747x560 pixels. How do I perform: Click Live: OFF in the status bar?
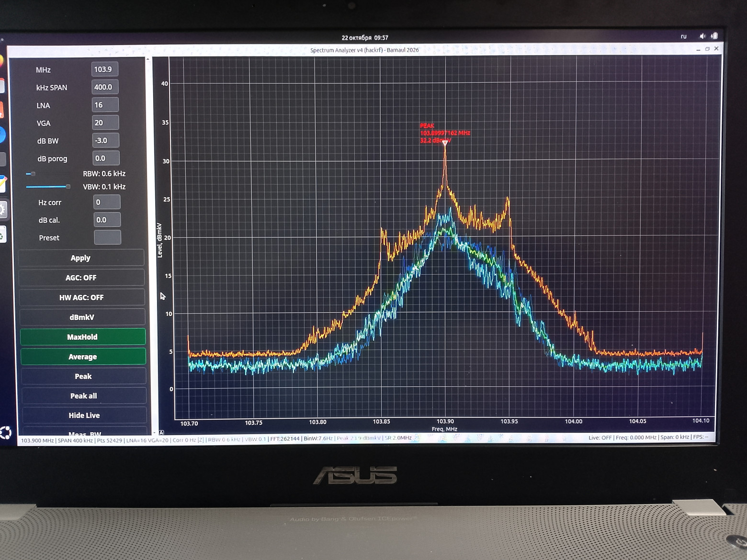600,437
